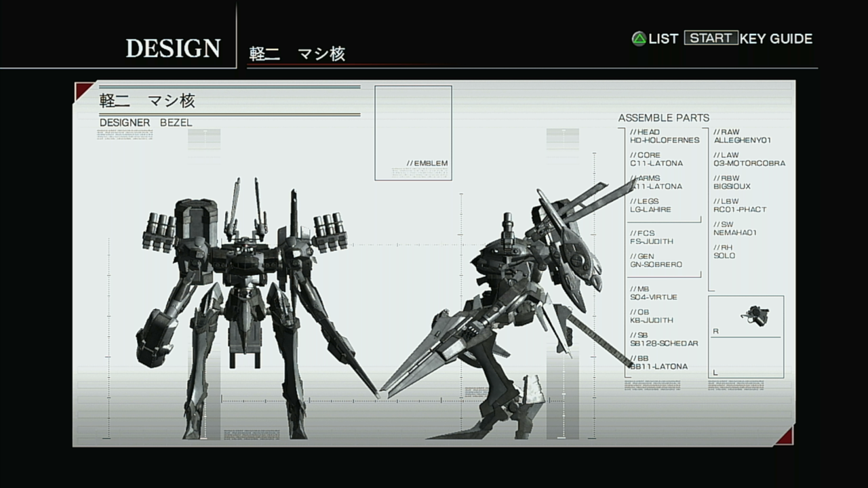
Task: Select side booster SB128-SCHEDAR
Action: 663,343
